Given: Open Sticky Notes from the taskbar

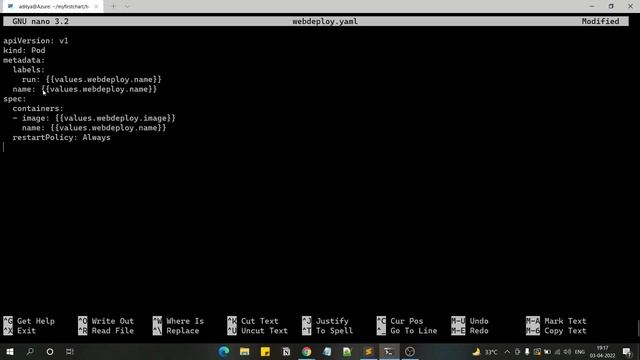Looking at the screenshot, I should point(265,351).
